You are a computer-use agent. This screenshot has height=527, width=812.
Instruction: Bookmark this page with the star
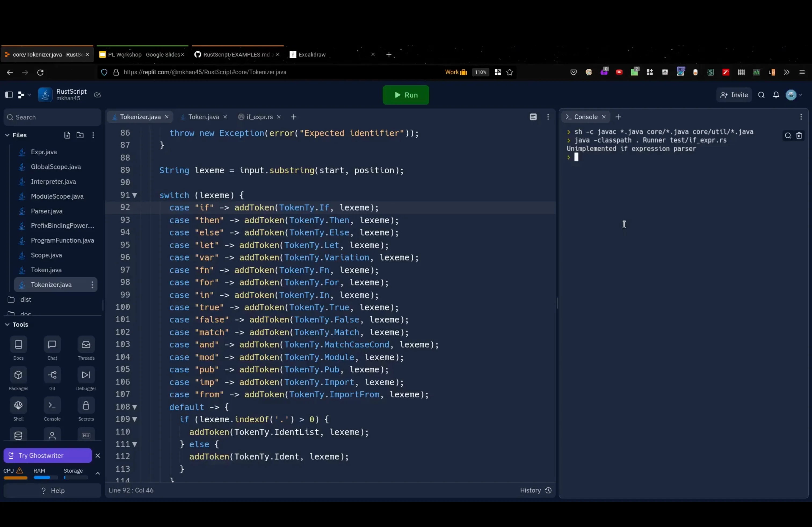[x=509, y=72]
